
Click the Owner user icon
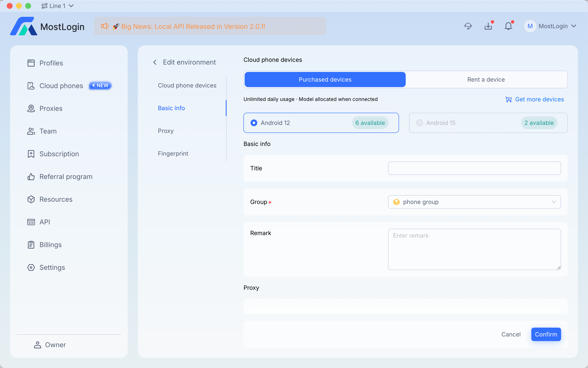click(37, 345)
